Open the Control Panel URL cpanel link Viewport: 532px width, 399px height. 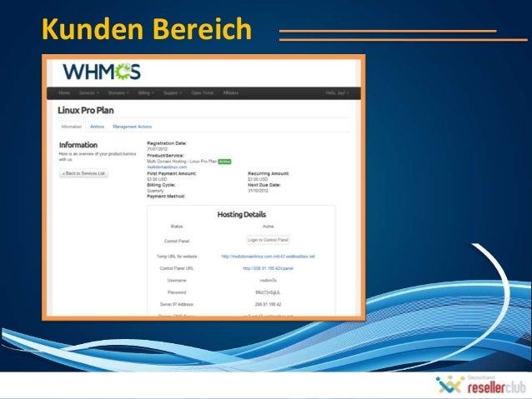pyautogui.click(x=268, y=268)
